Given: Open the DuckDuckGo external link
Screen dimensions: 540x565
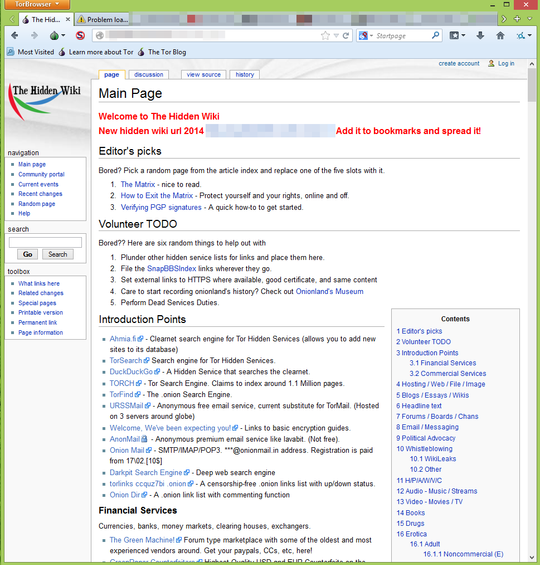Looking at the screenshot, I should pos(135,372).
